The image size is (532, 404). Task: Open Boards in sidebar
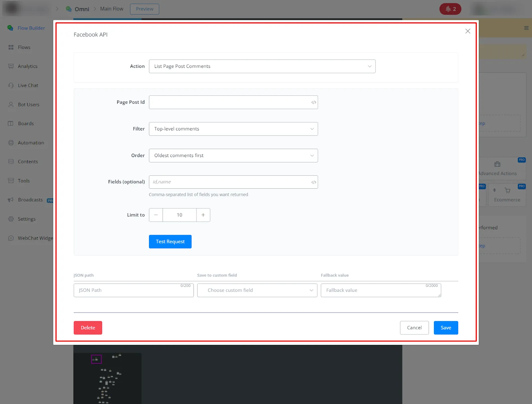(x=26, y=123)
